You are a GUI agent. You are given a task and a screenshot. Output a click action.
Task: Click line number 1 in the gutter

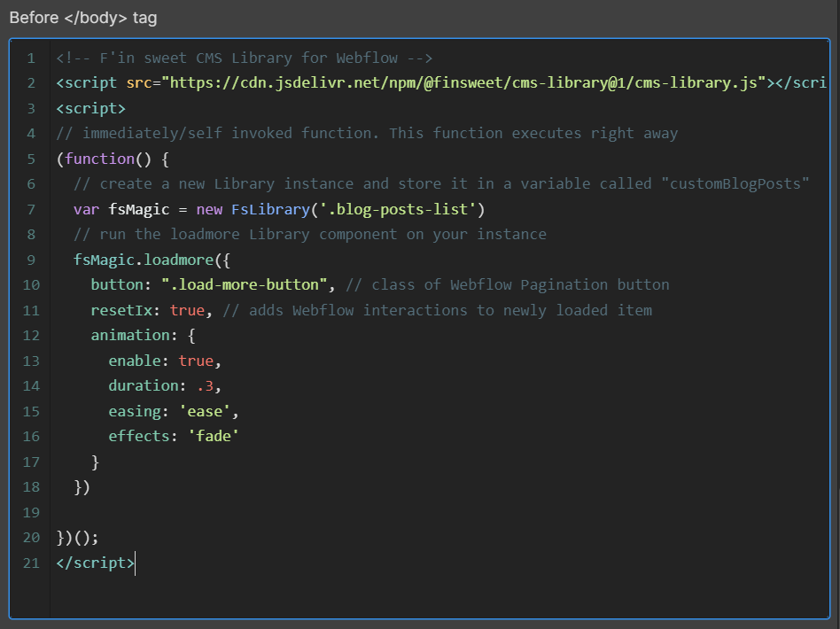tap(30, 58)
